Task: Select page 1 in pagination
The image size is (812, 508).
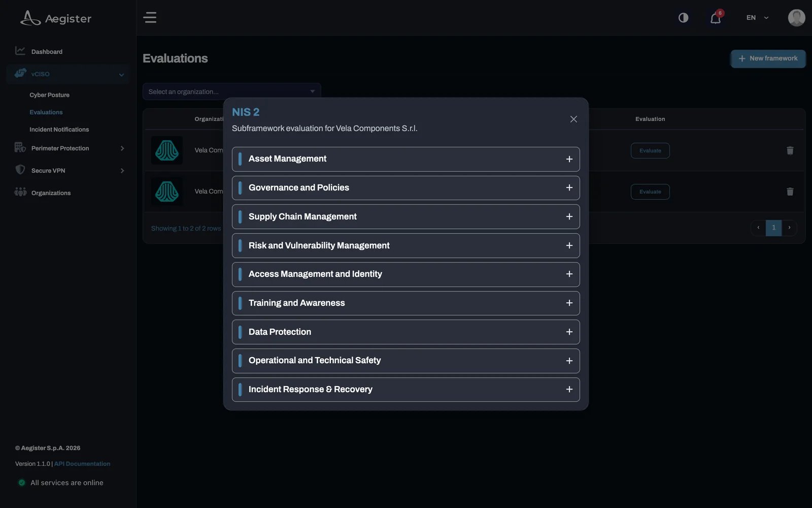Action: 773,228
